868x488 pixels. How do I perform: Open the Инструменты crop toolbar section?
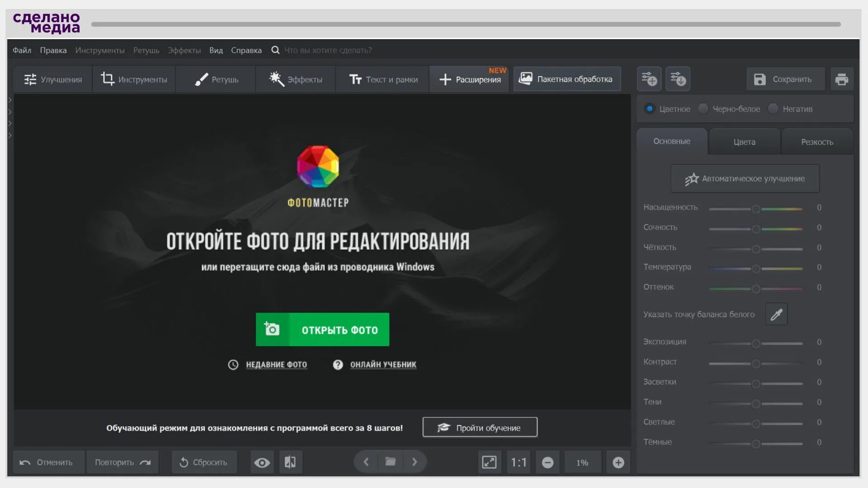134,80
